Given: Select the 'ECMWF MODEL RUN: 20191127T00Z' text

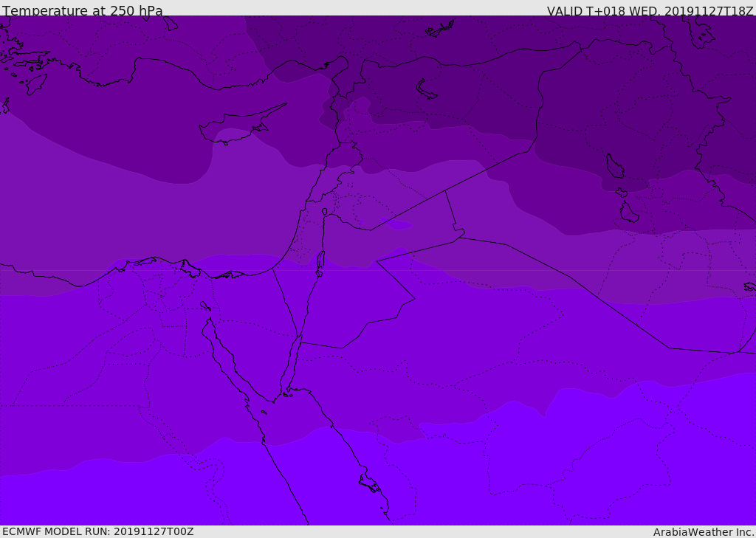Looking at the screenshot, I should pos(98,531).
